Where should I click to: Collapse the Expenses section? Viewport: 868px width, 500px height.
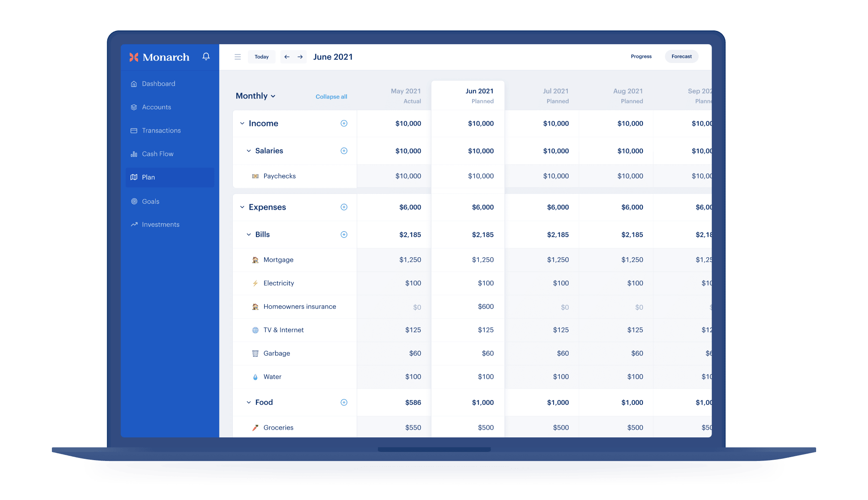tap(242, 207)
